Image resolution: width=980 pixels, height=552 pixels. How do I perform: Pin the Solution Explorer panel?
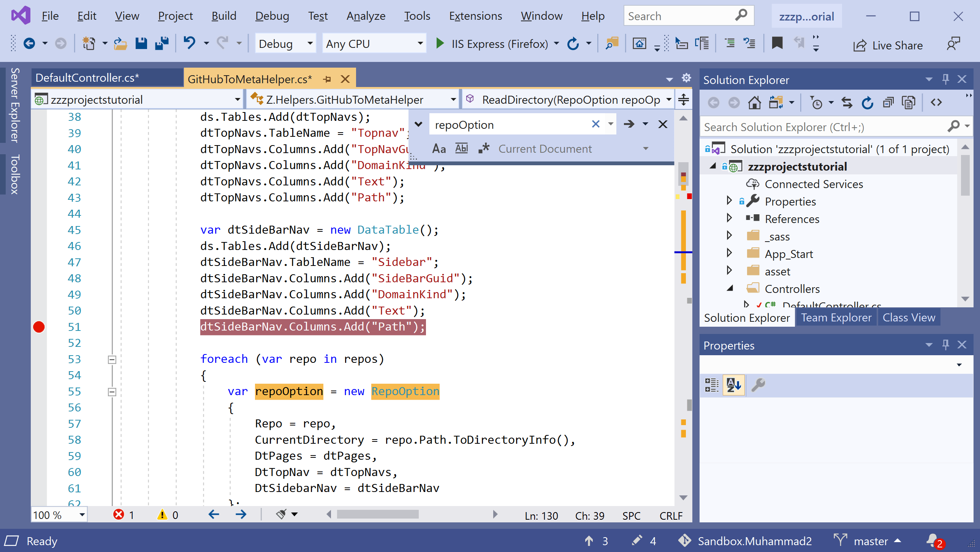[945, 79]
